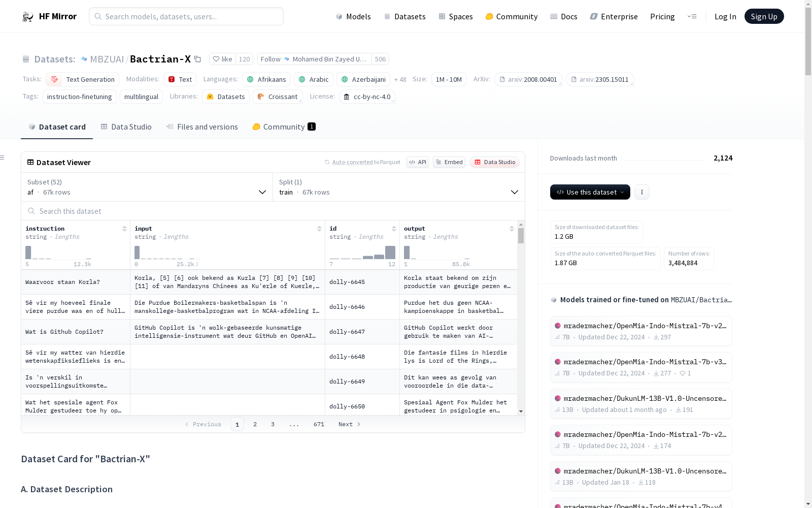The height and width of the screenshot is (508, 812).
Task: Sort the output column
Action: tap(512, 229)
